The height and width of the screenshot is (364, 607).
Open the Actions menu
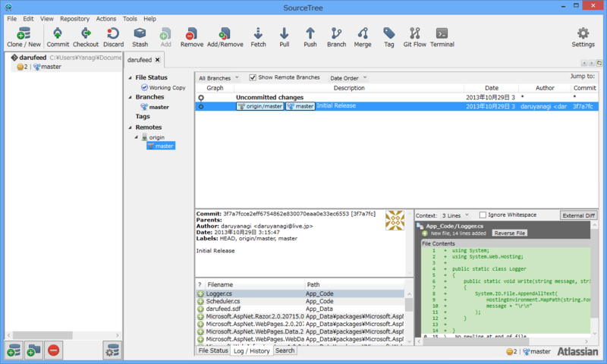tap(106, 18)
